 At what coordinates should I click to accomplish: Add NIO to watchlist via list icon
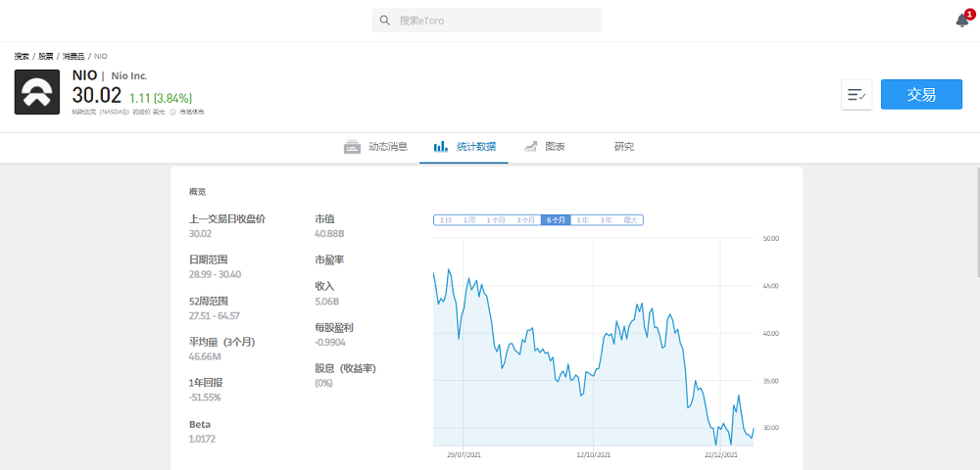click(857, 95)
